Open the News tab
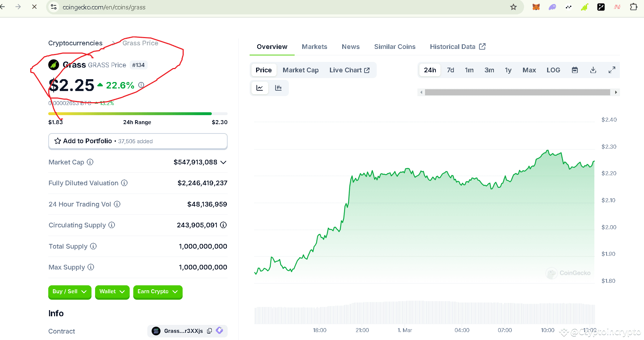This screenshot has width=644, height=340. tap(350, 47)
